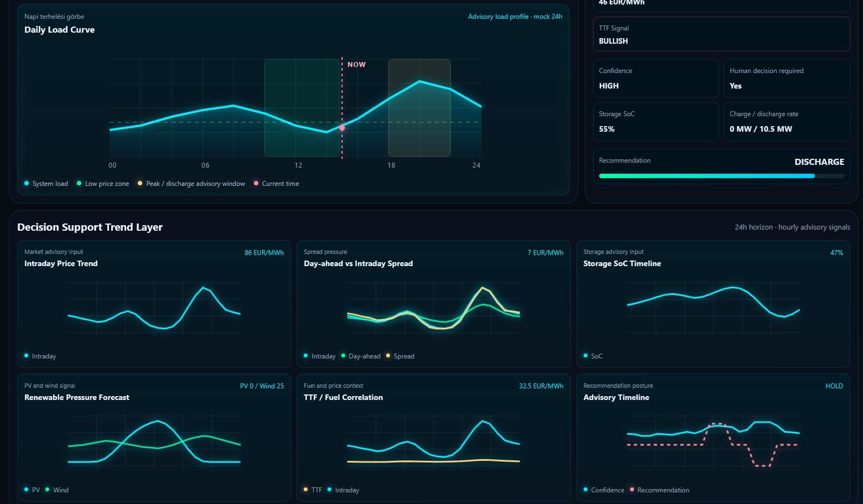Click the 32.5 EUR/MWh value
This screenshot has height=504, width=863.
[x=541, y=386]
